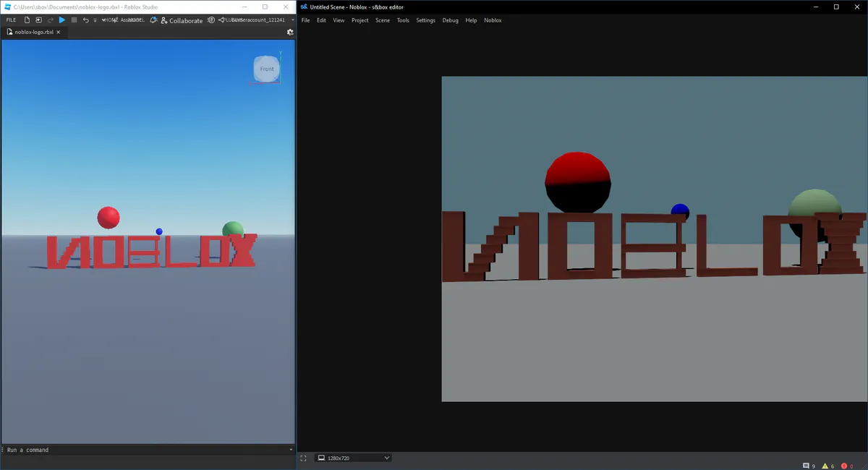
Task: Open Debug menu in s&box editor
Action: pos(450,20)
